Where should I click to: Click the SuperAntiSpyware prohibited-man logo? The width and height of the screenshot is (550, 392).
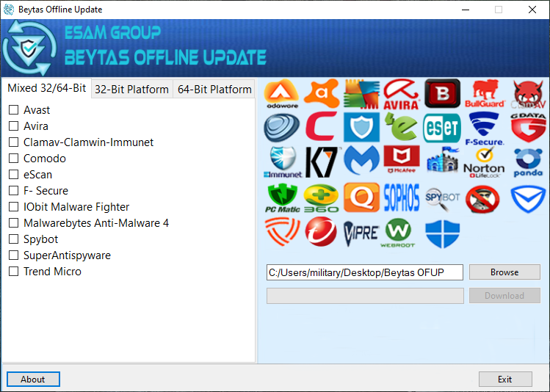point(482,199)
